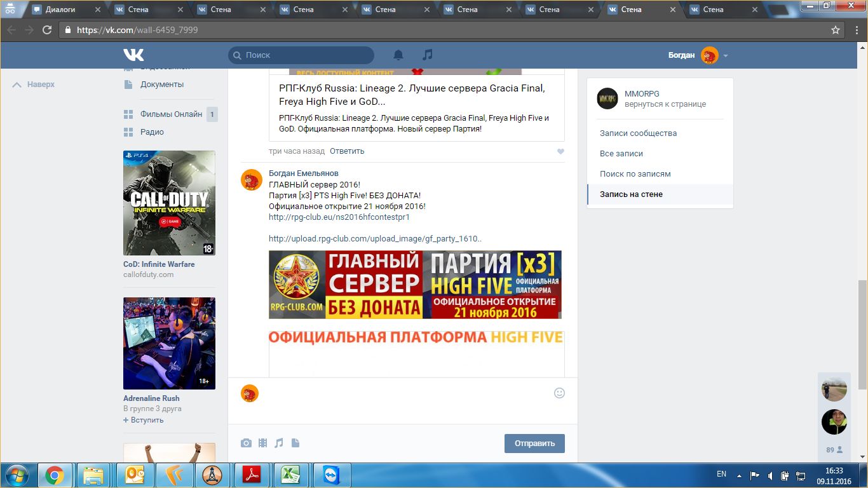Attach a photo with camera icon

246,443
